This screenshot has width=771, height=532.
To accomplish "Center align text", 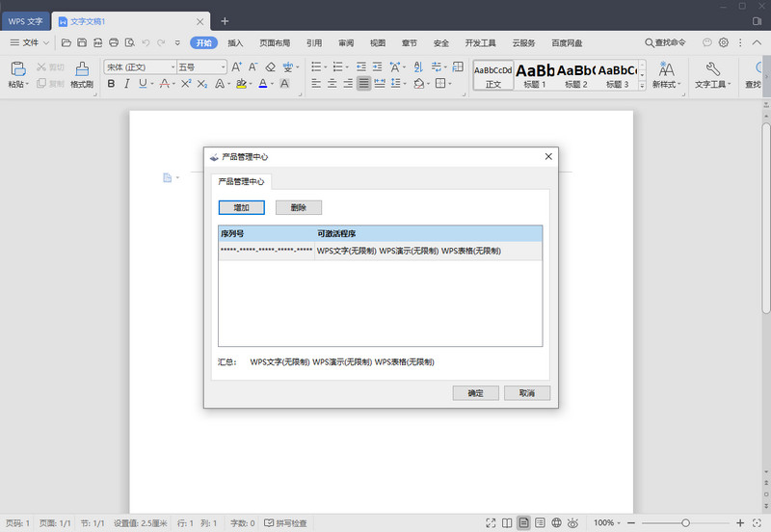I will (332, 84).
